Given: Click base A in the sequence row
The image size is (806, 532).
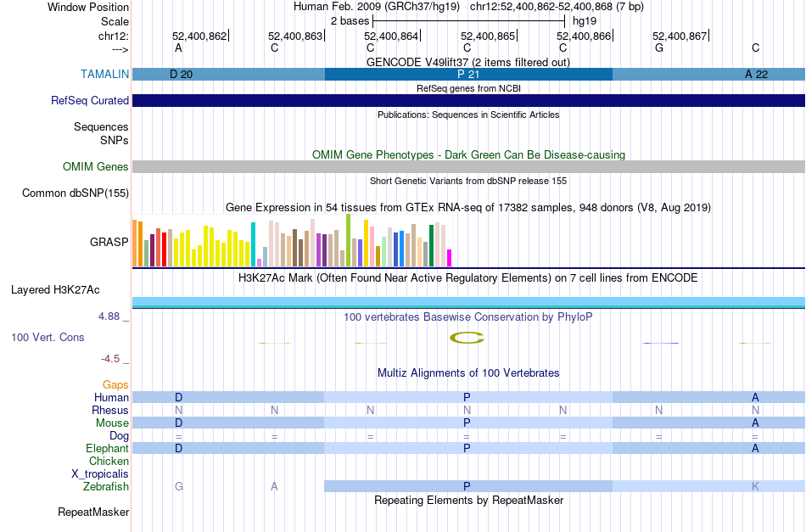Looking at the screenshot, I should [x=178, y=48].
